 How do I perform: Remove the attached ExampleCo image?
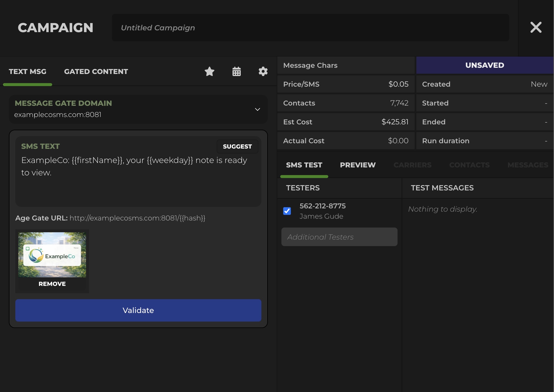[x=52, y=284]
